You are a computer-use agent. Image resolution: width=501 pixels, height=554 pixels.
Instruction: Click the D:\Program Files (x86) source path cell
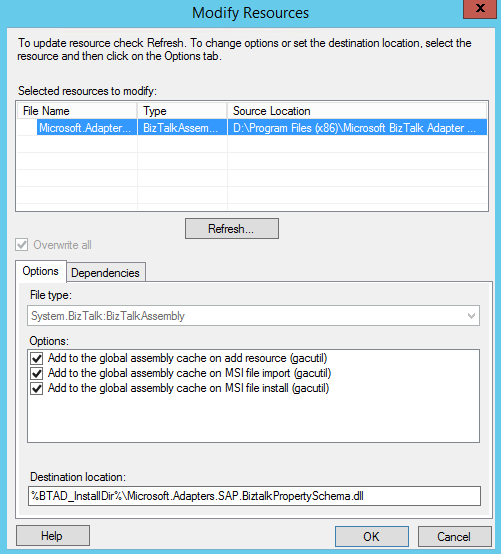(x=357, y=128)
